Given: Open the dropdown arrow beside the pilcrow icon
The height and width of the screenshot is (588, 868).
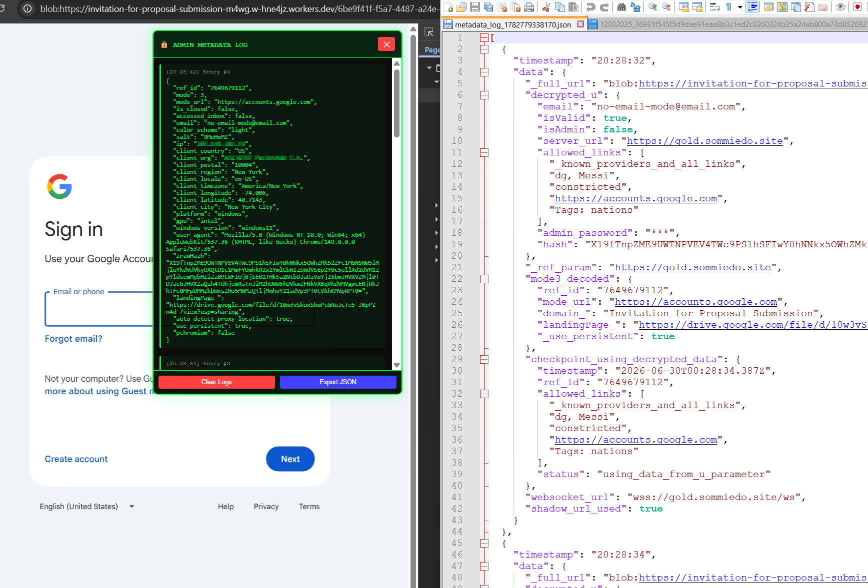Looking at the screenshot, I should click(740, 7).
